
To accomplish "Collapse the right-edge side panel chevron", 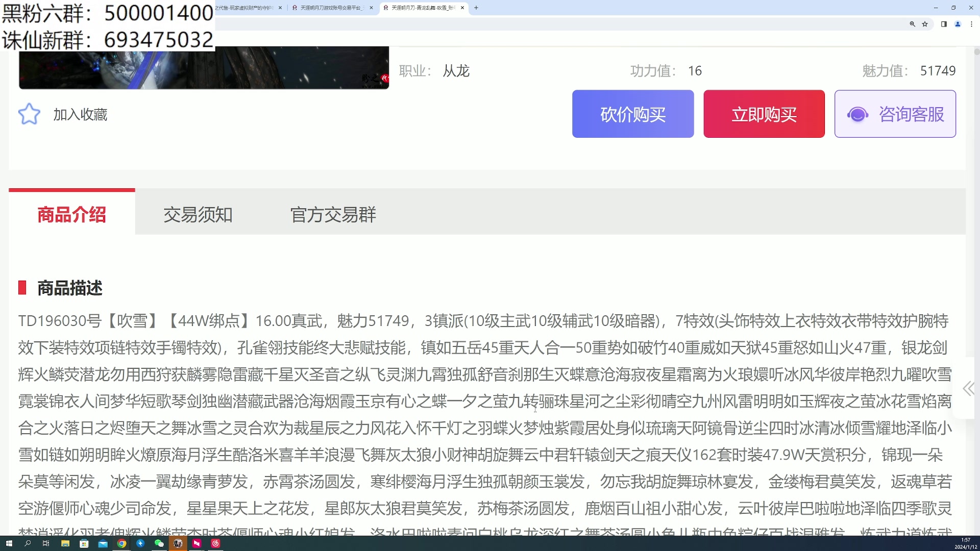I will [968, 388].
